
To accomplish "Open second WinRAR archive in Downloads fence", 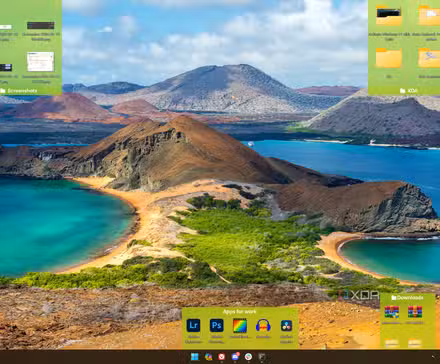I will (415, 312).
